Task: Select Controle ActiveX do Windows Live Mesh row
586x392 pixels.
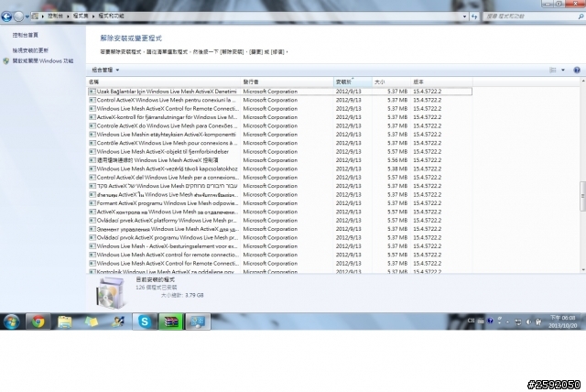Action: pos(279,125)
